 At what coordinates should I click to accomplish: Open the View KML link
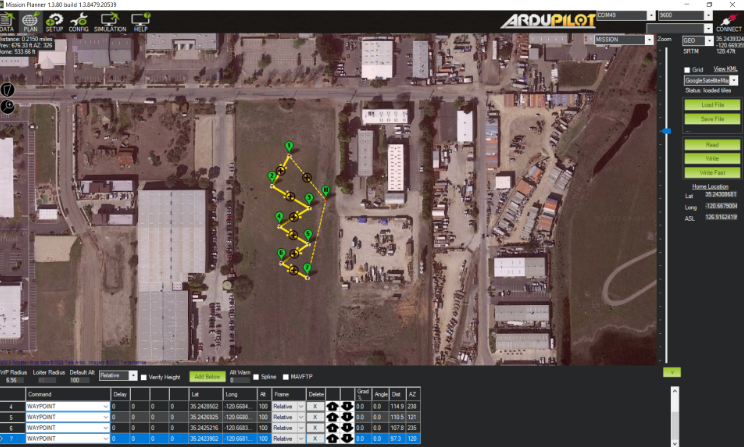click(x=725, y=69)
